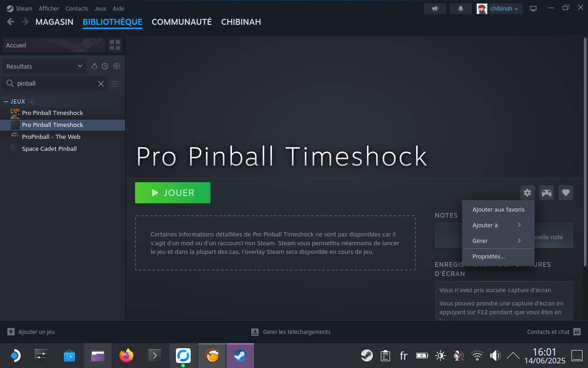Collapse the JEUX category

[6, 101]
